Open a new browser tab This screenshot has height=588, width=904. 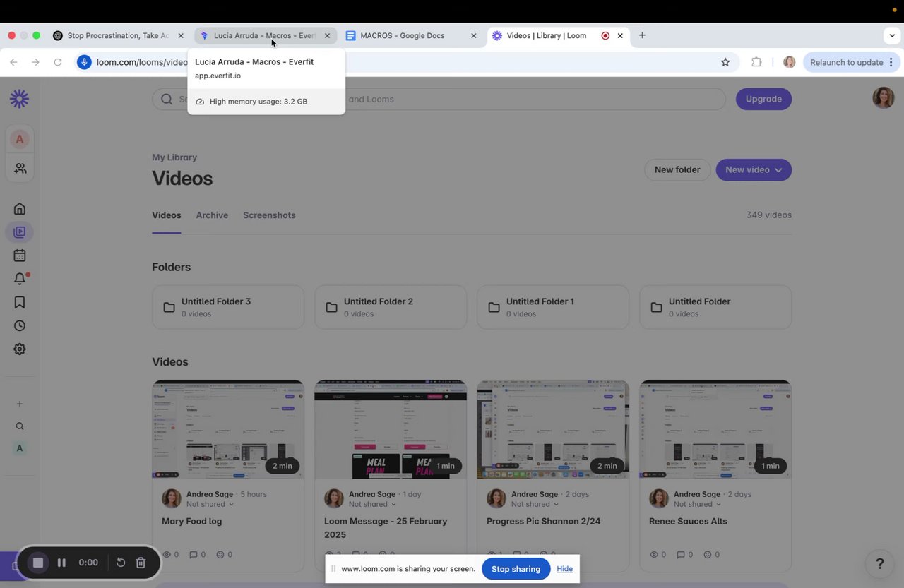coord(642,35)
